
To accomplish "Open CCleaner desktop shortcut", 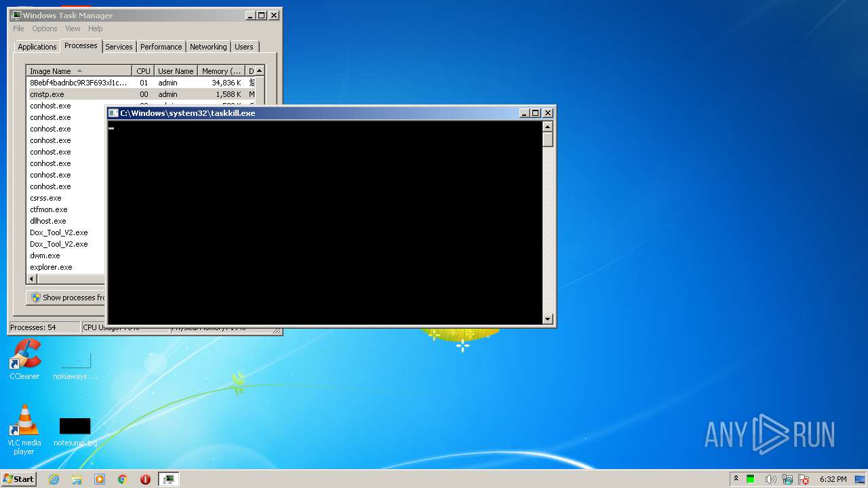I will pos(24,360).
